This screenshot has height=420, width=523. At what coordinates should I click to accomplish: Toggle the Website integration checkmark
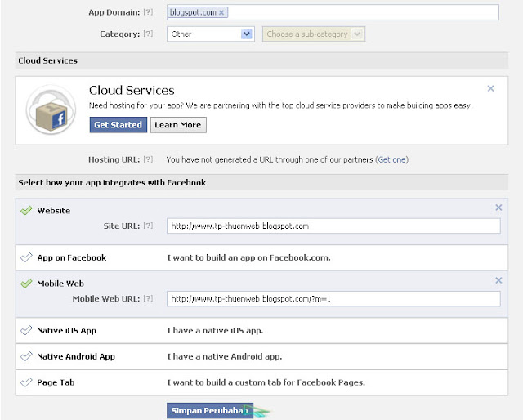tap(26, 211)
